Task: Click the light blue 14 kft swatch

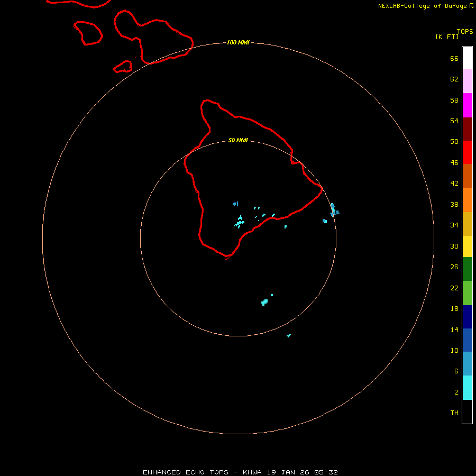Action: click(467, 363)
